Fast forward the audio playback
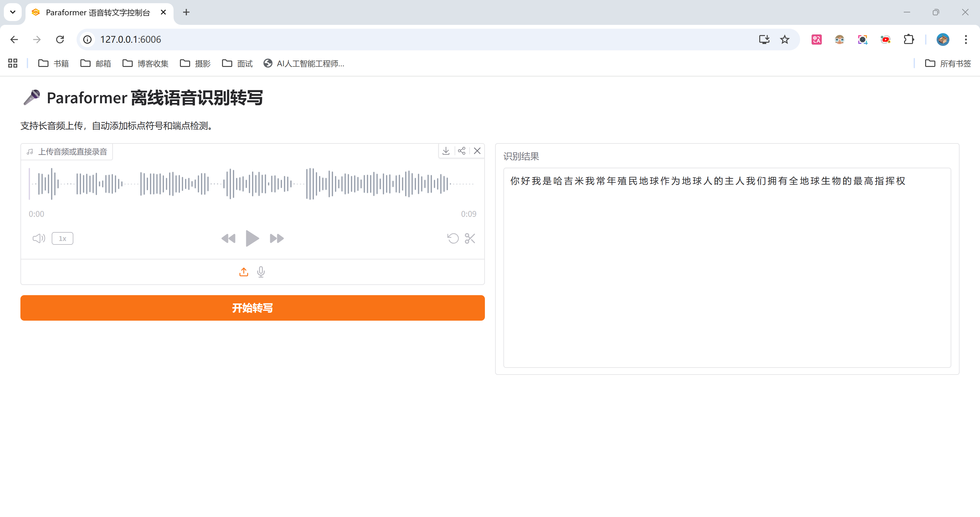980x517 pixels. (x=277, y=238)
